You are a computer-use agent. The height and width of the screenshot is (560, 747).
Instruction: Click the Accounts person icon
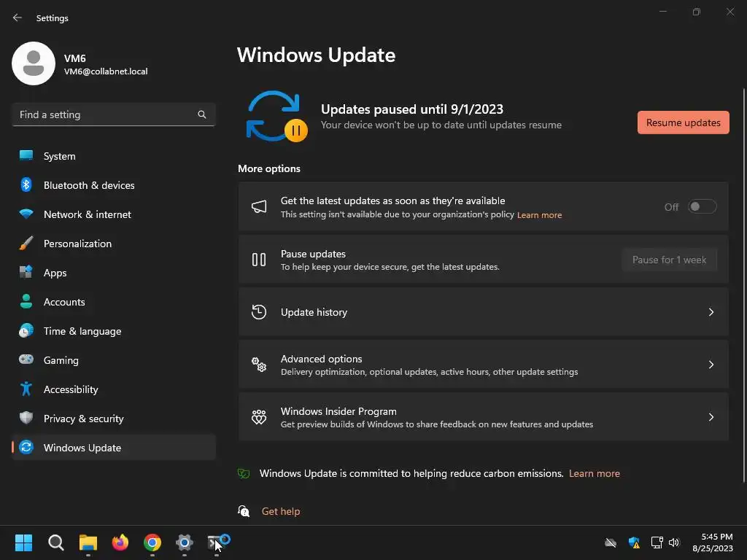tap(26, 301)
